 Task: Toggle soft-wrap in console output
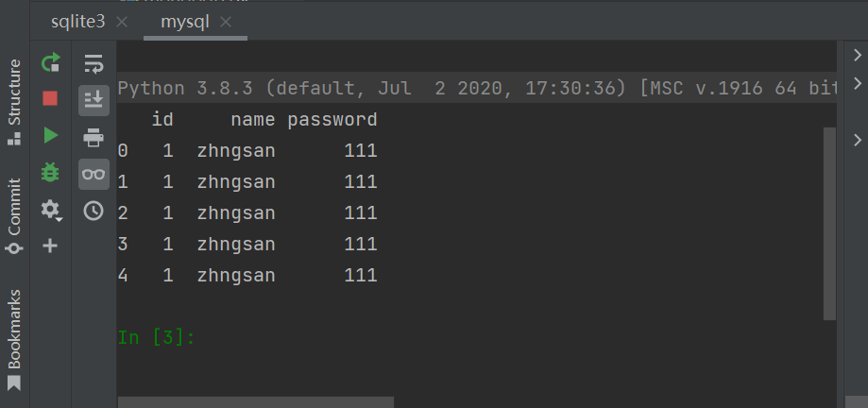tap(94, 63)
